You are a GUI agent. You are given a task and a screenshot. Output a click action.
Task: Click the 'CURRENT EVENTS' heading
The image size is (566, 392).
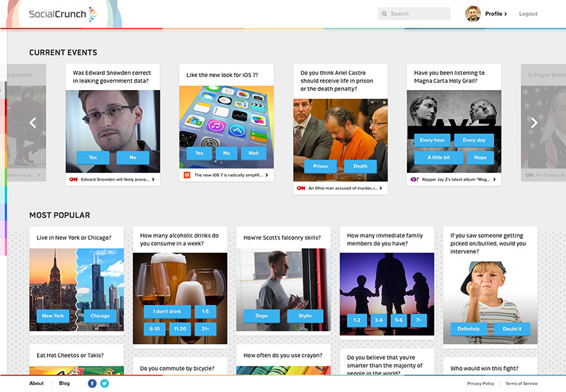tap(63, 53)
